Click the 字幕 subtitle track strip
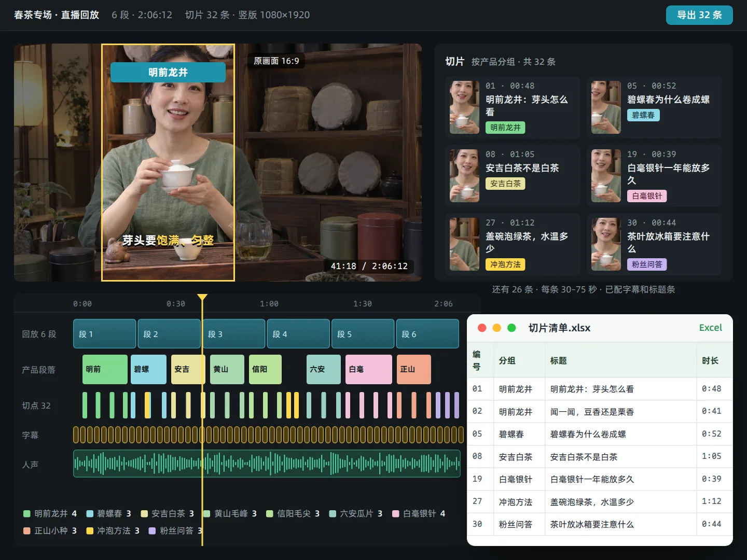 pos(268,435)
